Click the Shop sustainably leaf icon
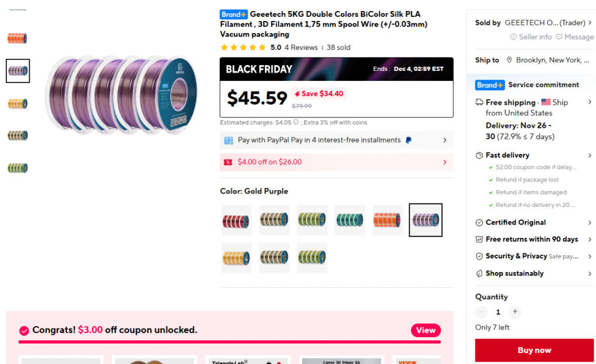596x364 pixels. tap(480, 273)
